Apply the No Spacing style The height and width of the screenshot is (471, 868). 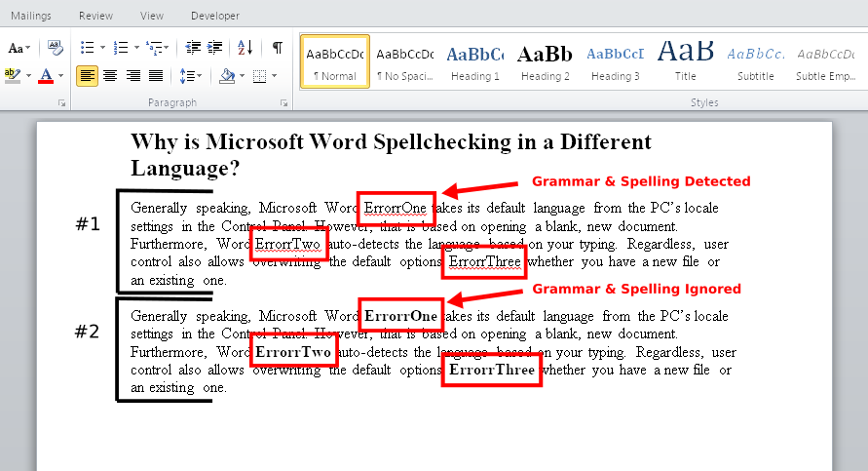point(405,61)
